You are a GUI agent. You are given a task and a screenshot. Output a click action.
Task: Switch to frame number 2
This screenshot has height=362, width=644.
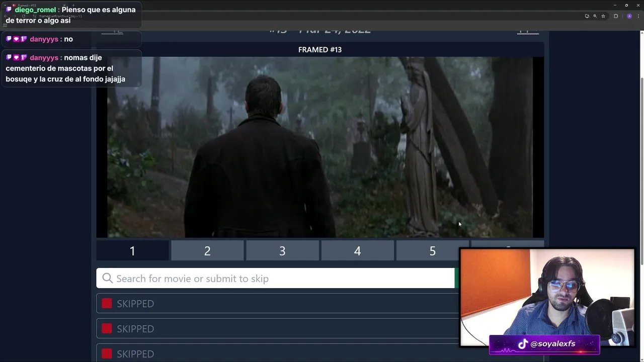[x=207, y=250]
